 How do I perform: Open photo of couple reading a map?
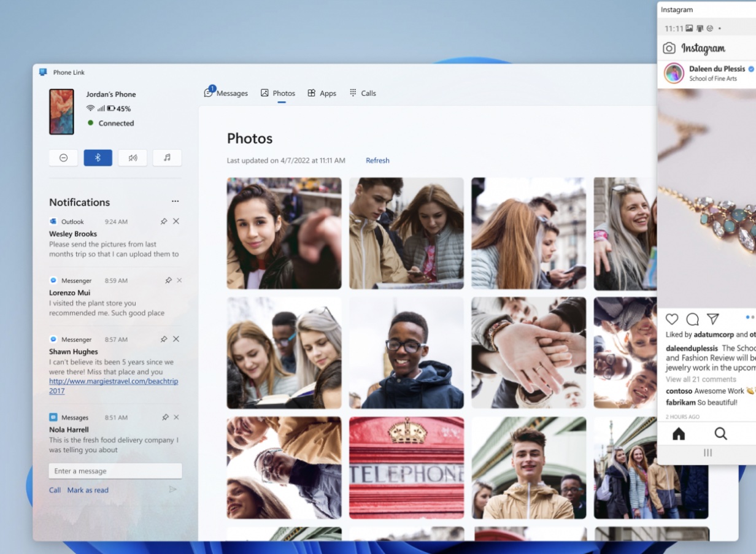406,233
